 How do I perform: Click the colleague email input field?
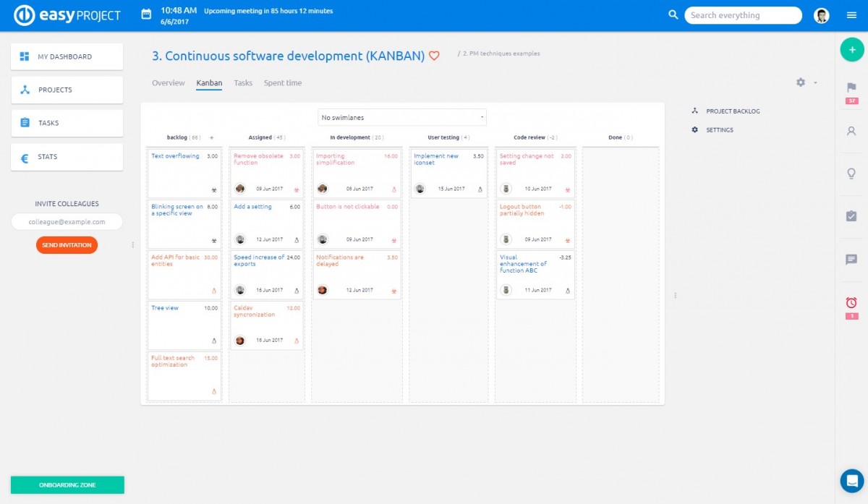point(67,221)
